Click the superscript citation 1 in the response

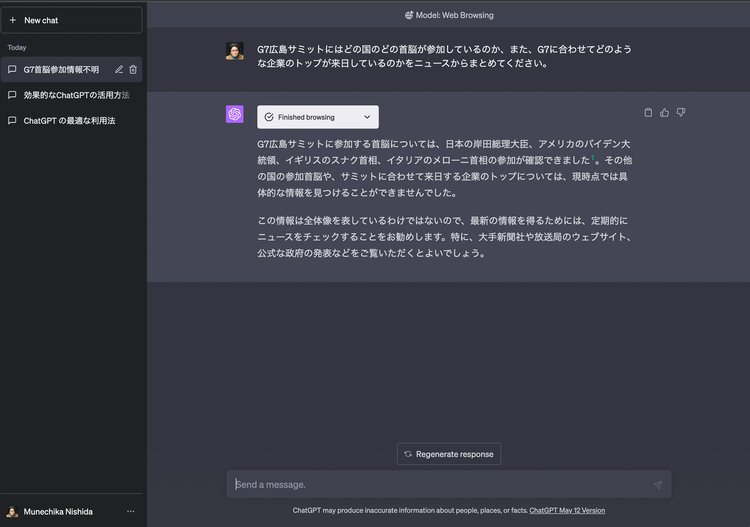click(592, 158)
